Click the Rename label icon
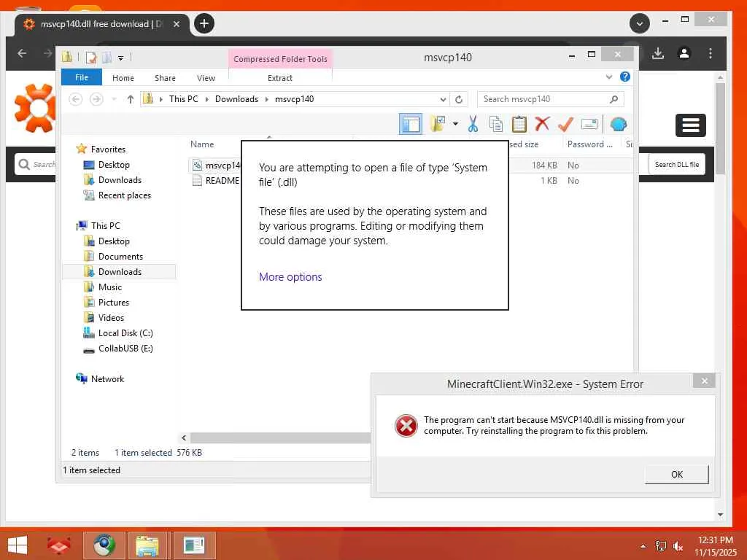 tap(589, 124)
